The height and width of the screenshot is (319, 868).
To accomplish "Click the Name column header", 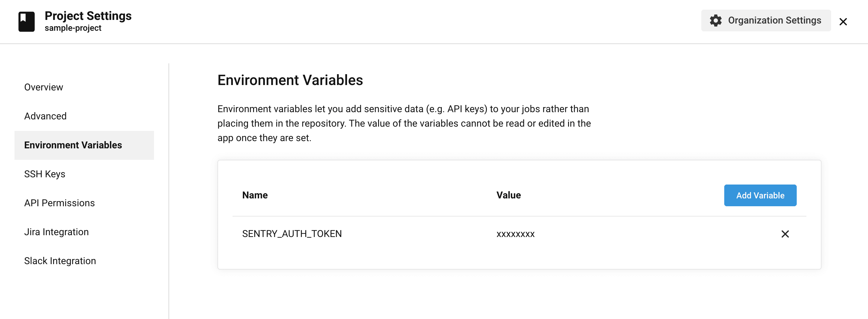I will pos(255,195).
